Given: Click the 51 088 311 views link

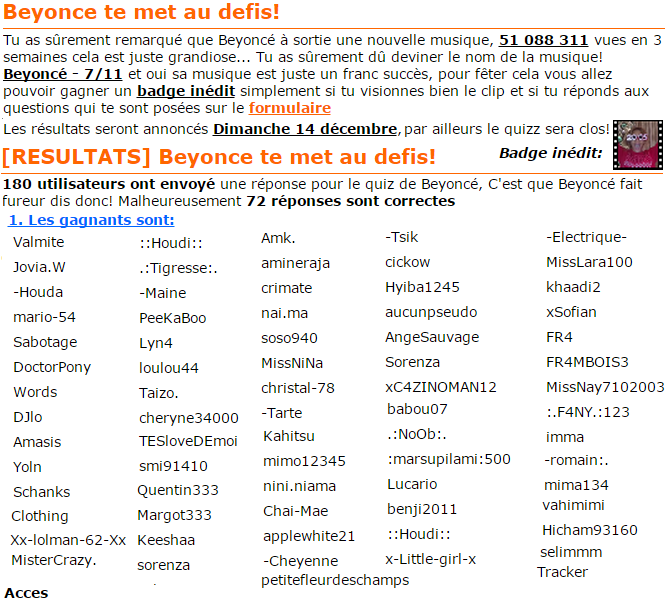Looking at the screenshot, I should tap(543, 40).
